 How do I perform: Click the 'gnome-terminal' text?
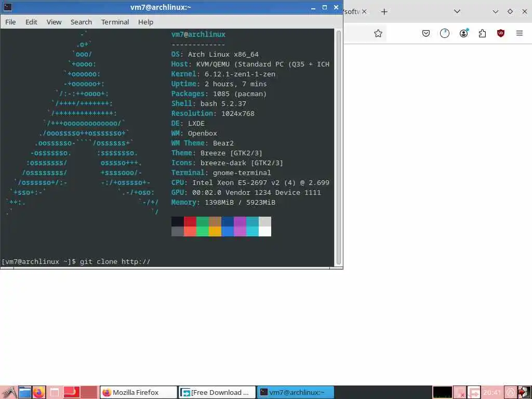pos(242,172)
